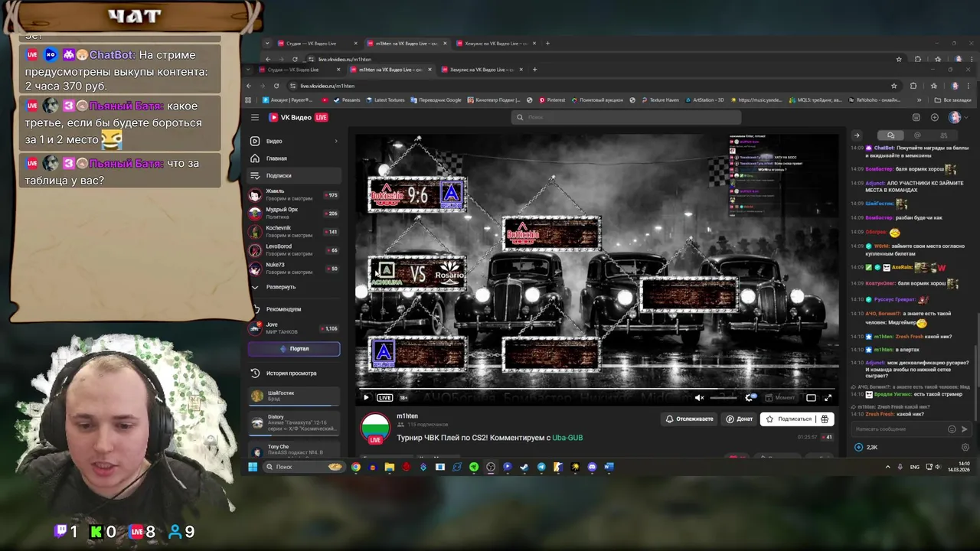Click the Портал button in sidebar
This screenshot has width=980, height=551.
(x=294, y=348)
